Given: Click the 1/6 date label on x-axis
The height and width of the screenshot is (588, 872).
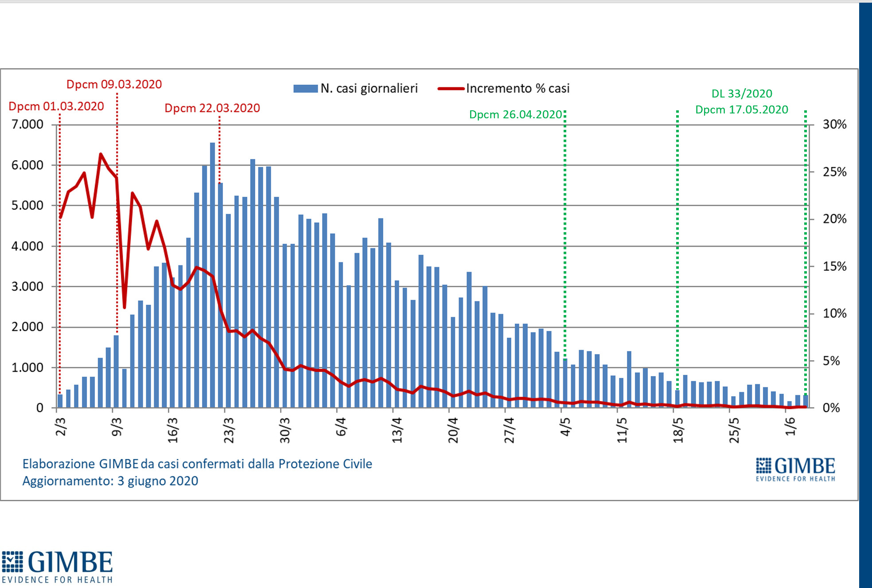Looking at the screenshot, I should pyautogui.click(x=790, y=426).
